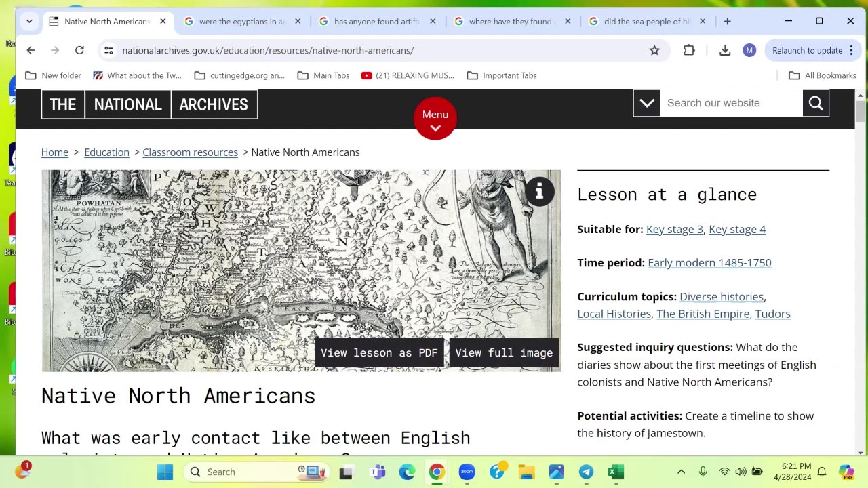This screenshot has height=488, width=868.
Task: Open the Important Tabs bookmark folder
Action: (502, 75)
